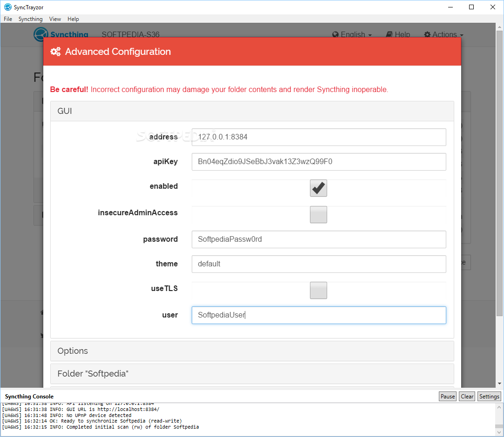
Task: Toggle the useTLS checkbox
Action: (318, 290)
